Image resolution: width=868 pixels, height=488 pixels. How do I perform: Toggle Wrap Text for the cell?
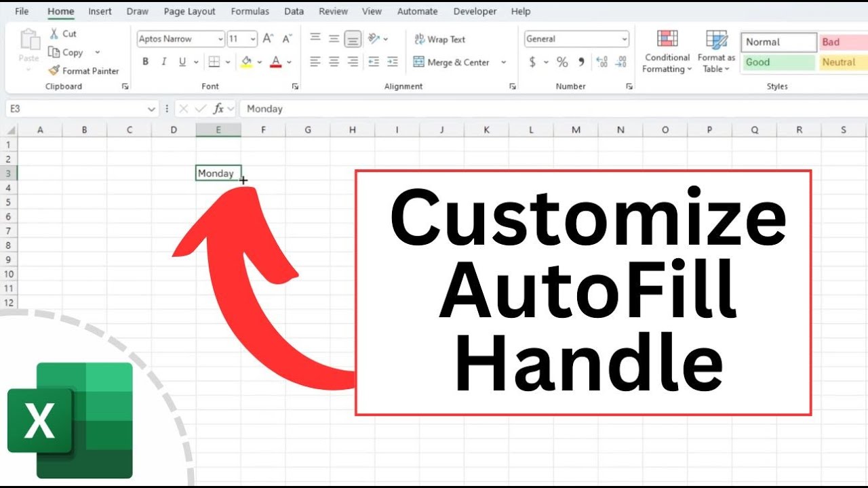pyautogui.click(x=439, y=39)
